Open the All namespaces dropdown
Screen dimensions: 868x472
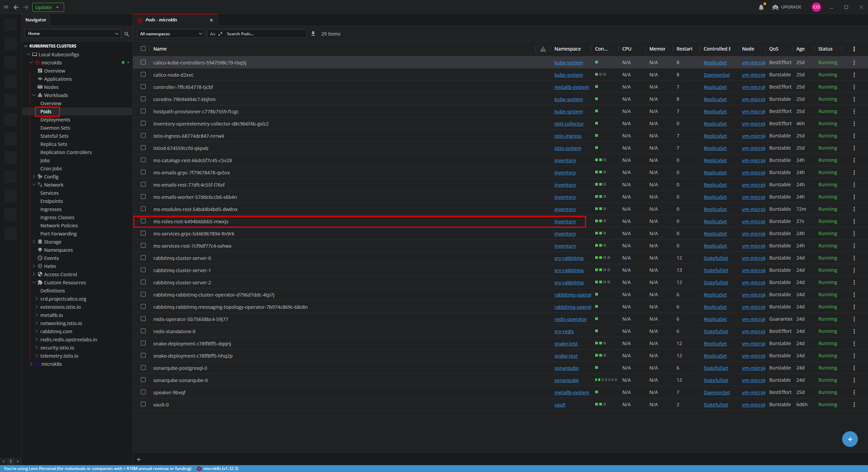(171, 34)
